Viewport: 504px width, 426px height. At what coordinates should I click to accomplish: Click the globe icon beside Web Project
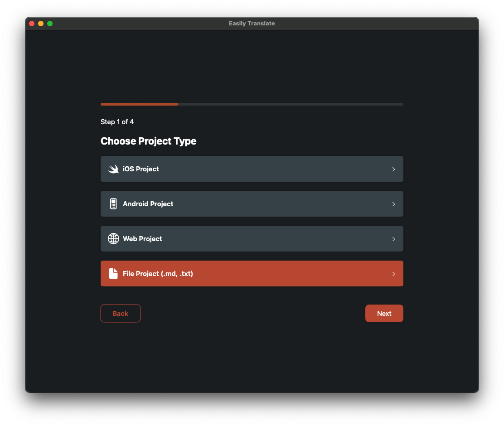[x=113, y=238]
